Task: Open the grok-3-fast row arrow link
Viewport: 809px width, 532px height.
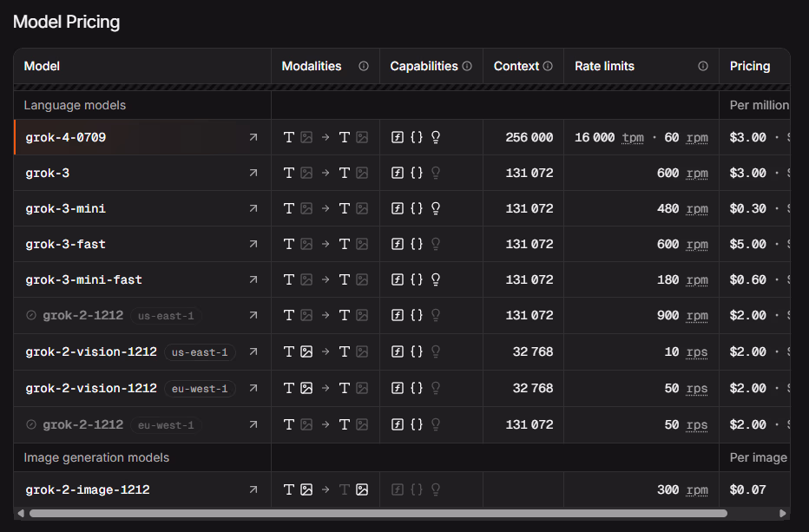Action: (x=253, y=244)
